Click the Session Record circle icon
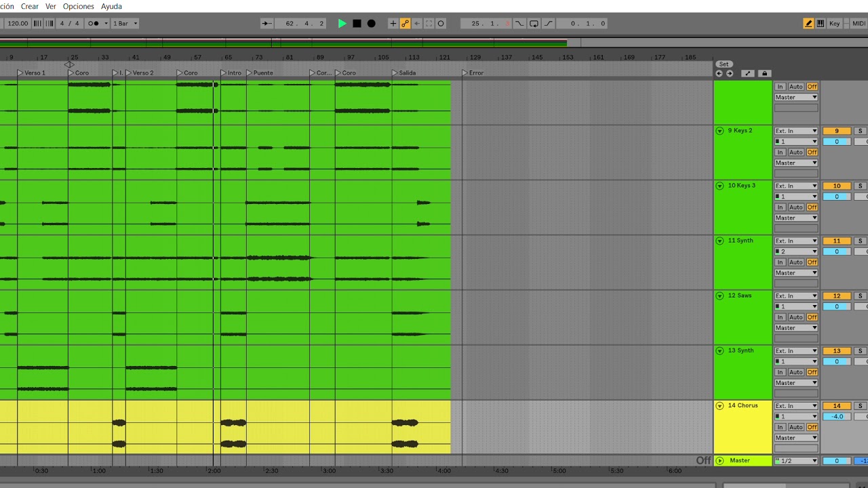 [441, 23]
